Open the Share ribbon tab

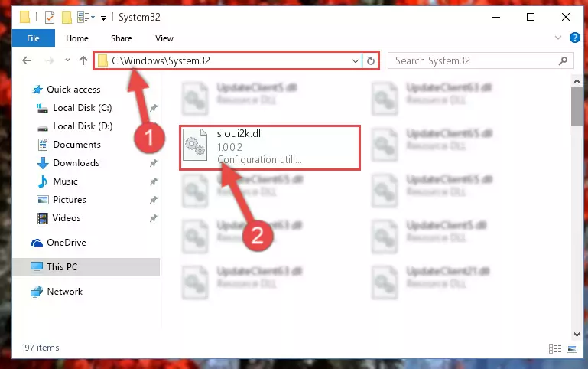[121, 38]
